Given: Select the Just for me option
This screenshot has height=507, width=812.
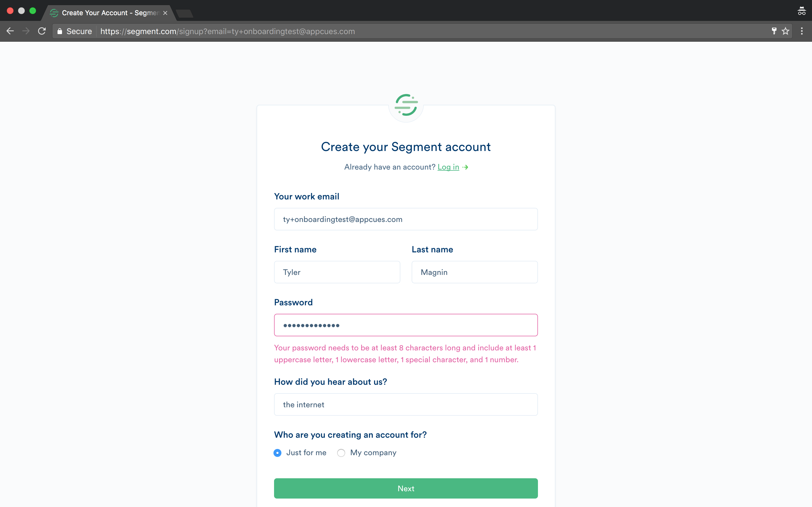Looking at the screenshot, I should coord(277,453).
